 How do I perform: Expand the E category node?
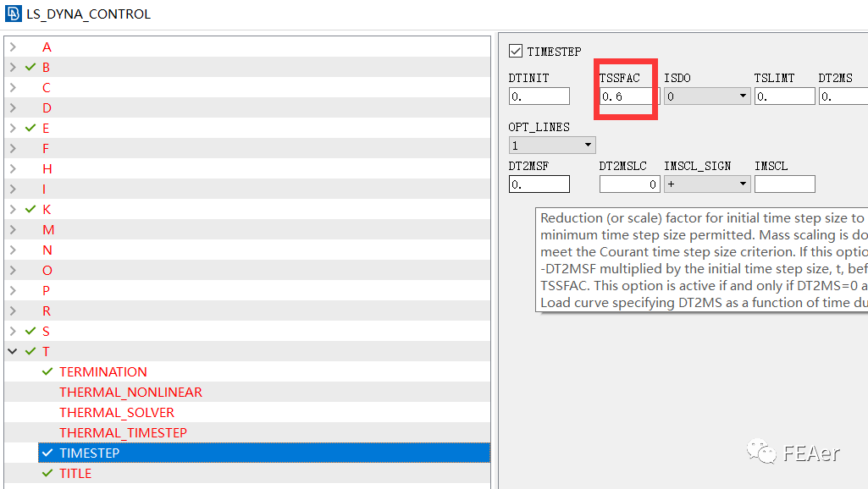tap(13, 129)
